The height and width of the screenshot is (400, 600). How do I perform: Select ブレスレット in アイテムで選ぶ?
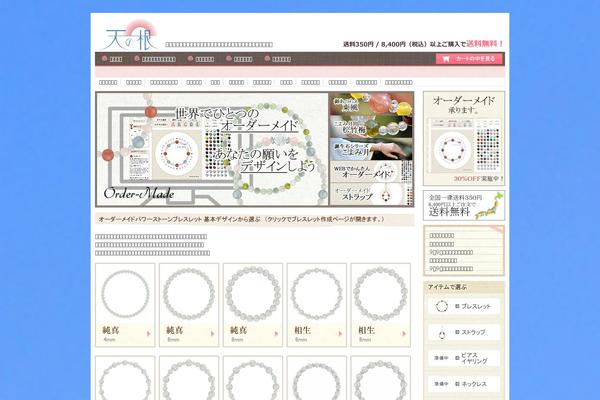point(464,306)
